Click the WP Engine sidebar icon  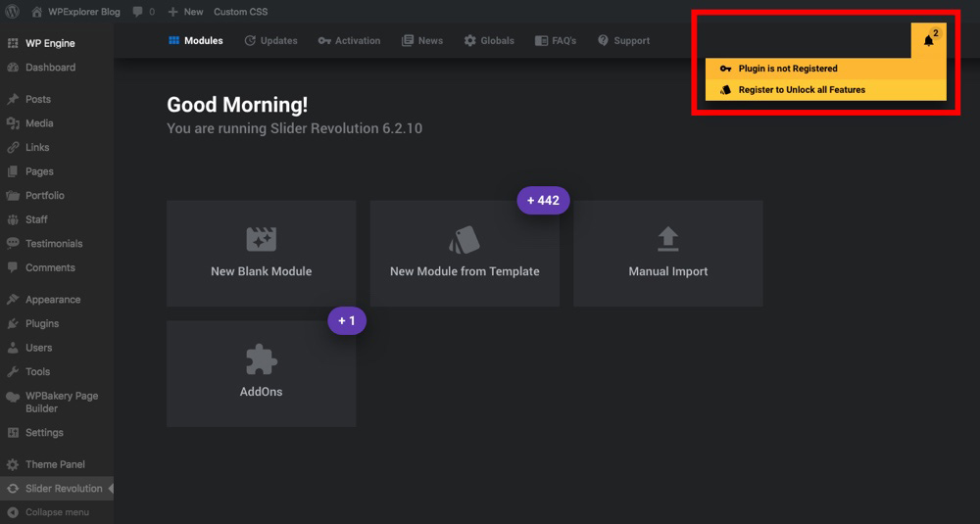pos(13,43)
